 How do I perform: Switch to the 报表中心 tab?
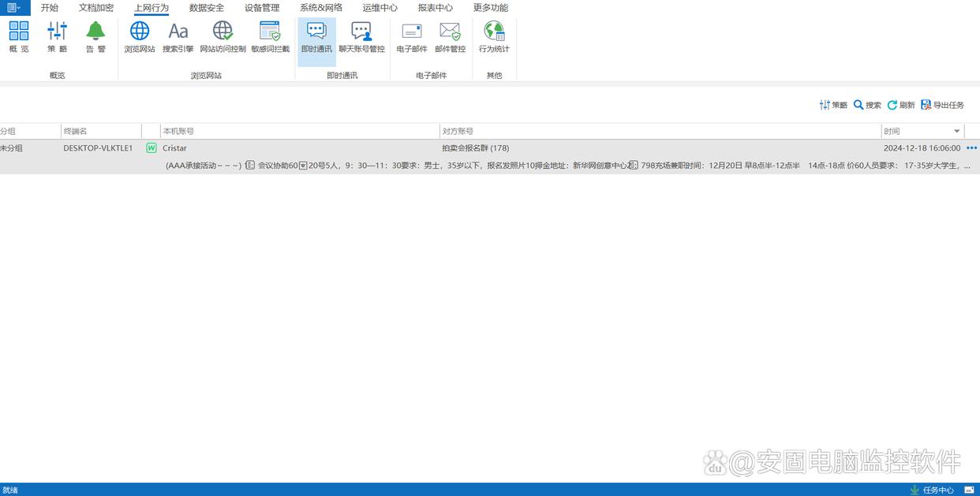click(x=436, y=8)
